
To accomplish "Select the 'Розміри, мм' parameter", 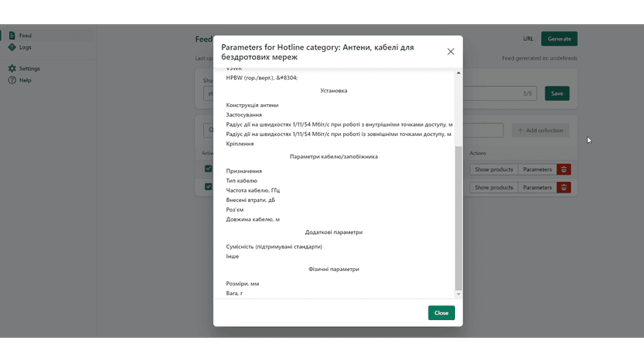I will coord(243,284).
